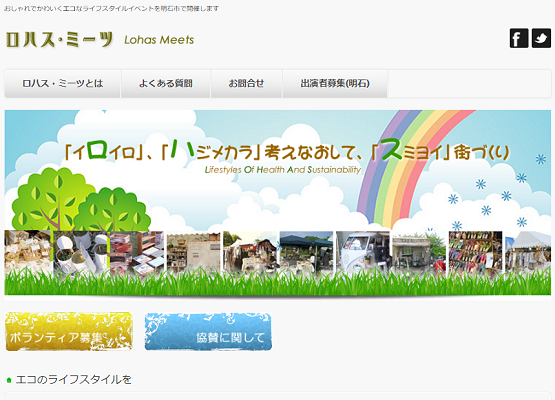Go to the お問合せ page
Image resolution: width=555 pixels, height=400 pixels.
[246, 84]
